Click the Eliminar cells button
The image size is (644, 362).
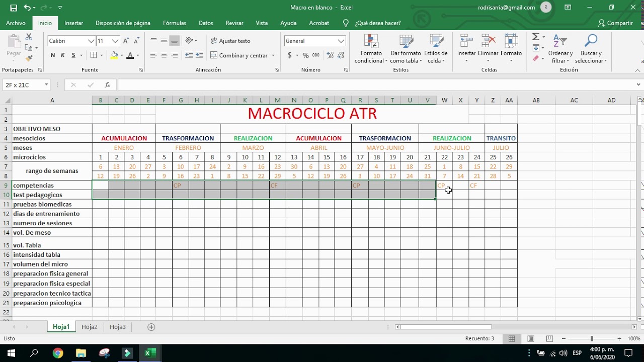tap(488, 49)
